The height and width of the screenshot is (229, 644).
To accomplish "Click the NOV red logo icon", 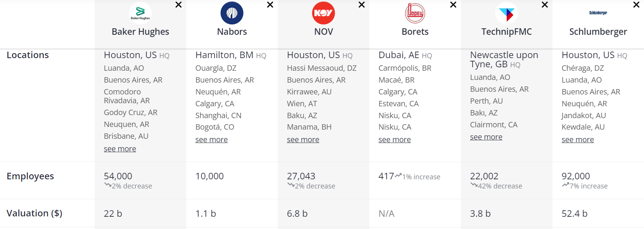I will pos(324,13).
